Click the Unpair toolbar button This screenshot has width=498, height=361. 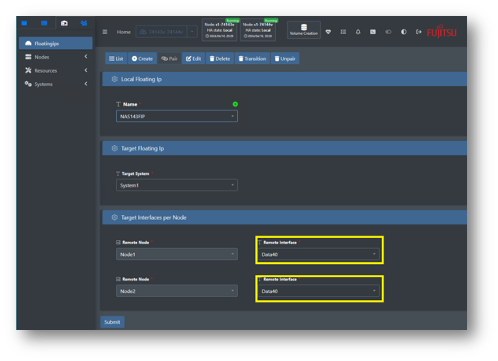285,59
